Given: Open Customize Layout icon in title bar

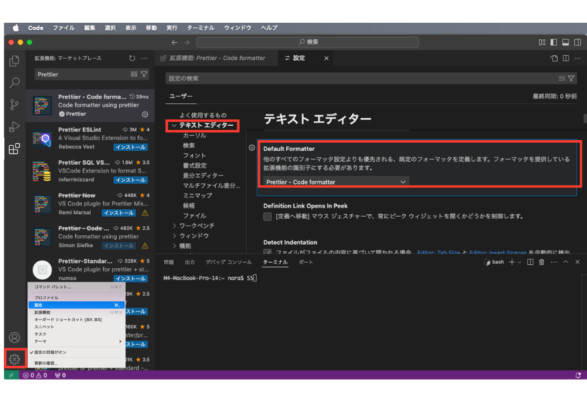Looking at the screenshot, I should coord(542,42).
